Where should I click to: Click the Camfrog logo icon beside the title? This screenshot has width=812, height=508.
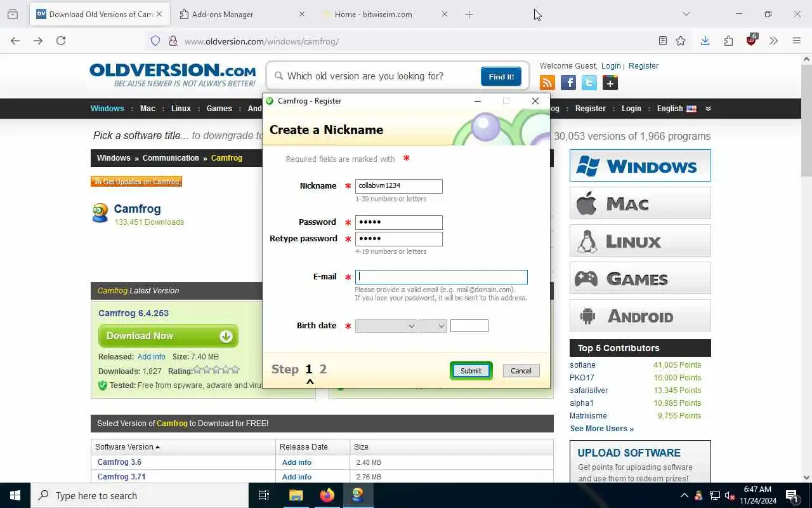(x=100, y=213)
